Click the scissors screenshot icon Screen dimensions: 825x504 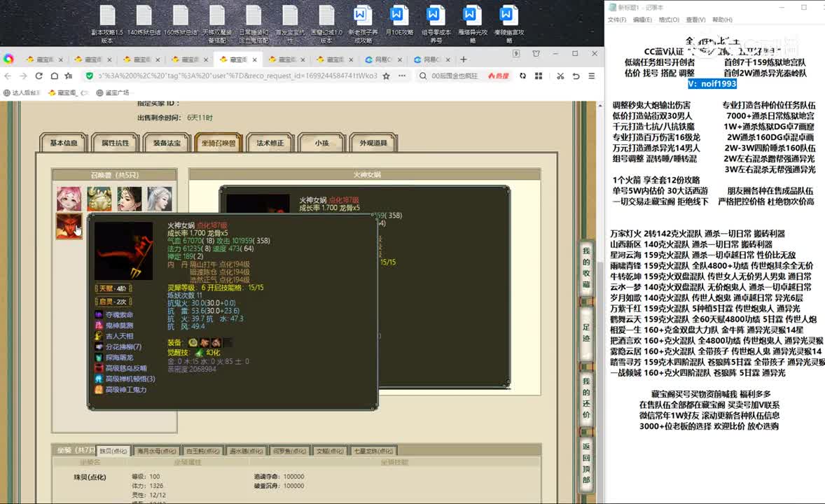[560, 76]
